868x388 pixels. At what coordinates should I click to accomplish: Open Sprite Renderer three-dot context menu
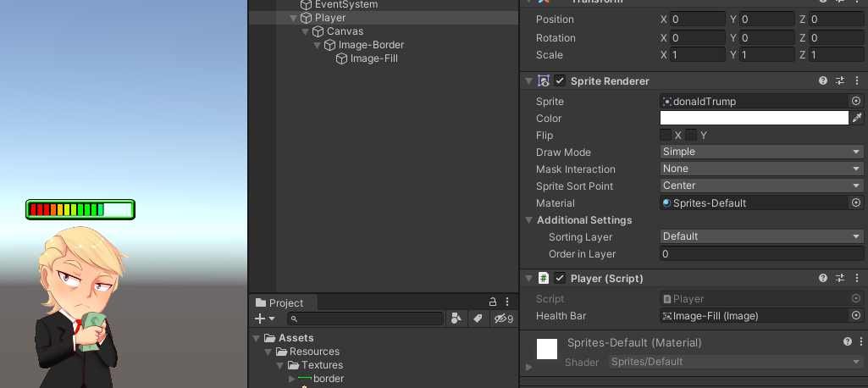tap(857, 80)
